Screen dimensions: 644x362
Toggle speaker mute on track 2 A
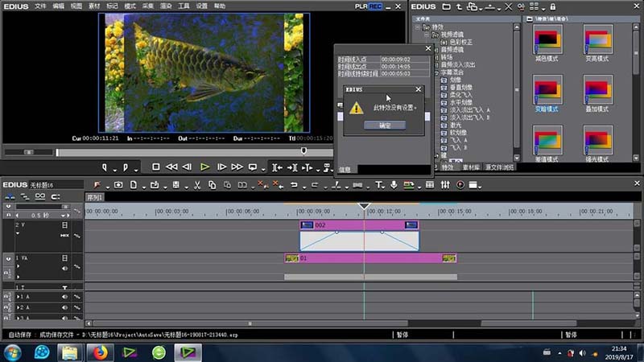pyautogui.click(x=64, y=306)
